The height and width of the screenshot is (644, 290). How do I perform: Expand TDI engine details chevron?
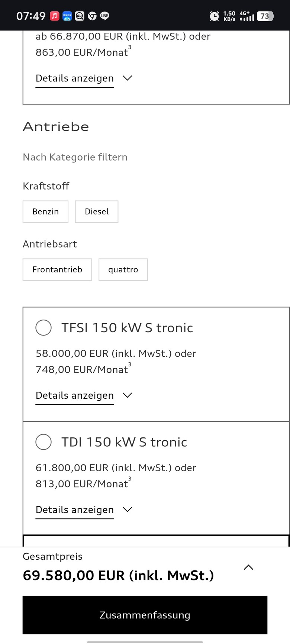pos(128,509)
